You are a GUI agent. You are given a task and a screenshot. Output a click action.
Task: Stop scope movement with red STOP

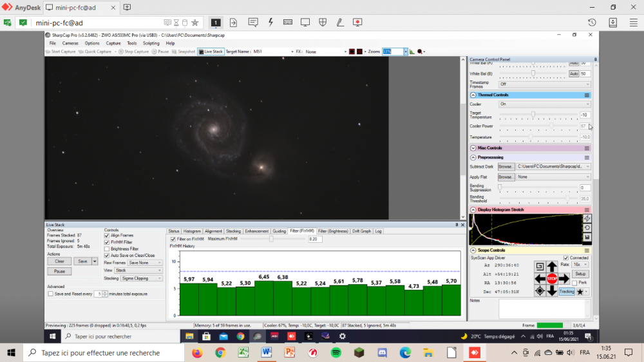coord(552,279)
